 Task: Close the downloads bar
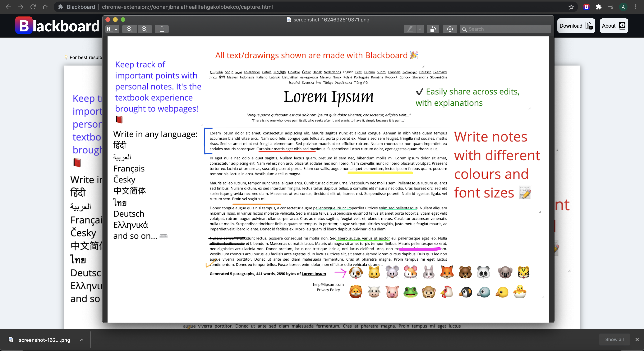[637, 339]
